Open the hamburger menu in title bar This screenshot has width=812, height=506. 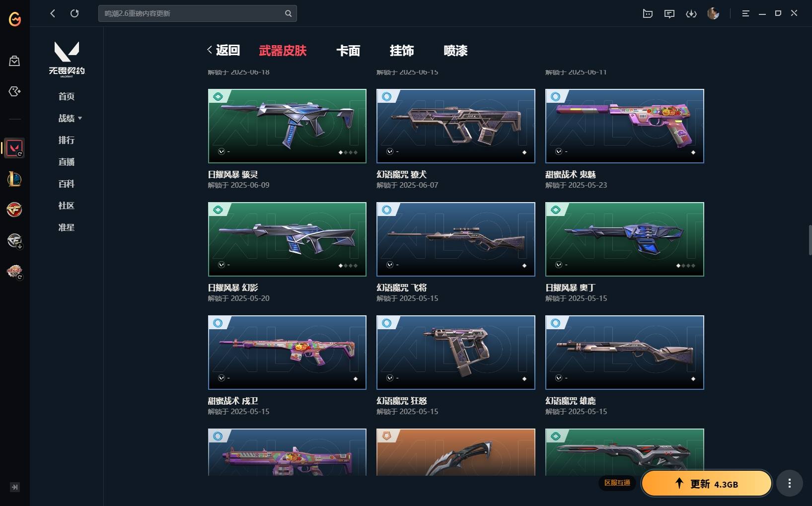coord(745,13)
